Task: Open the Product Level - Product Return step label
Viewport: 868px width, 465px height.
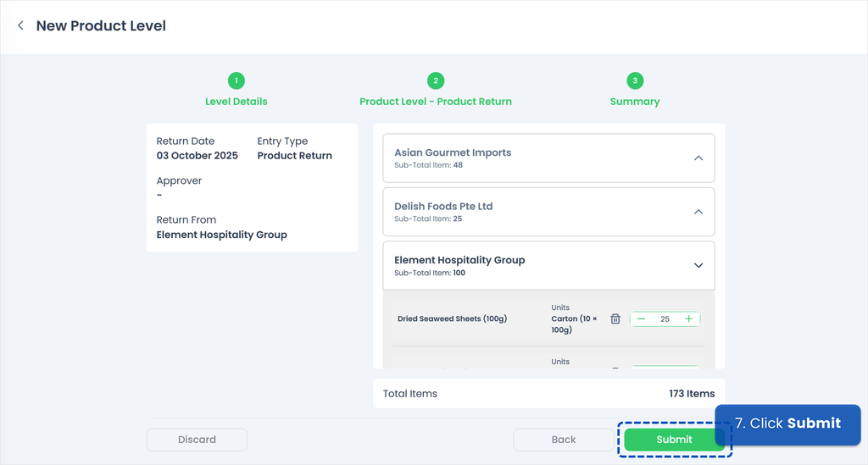Action: (x=436, y=102)
